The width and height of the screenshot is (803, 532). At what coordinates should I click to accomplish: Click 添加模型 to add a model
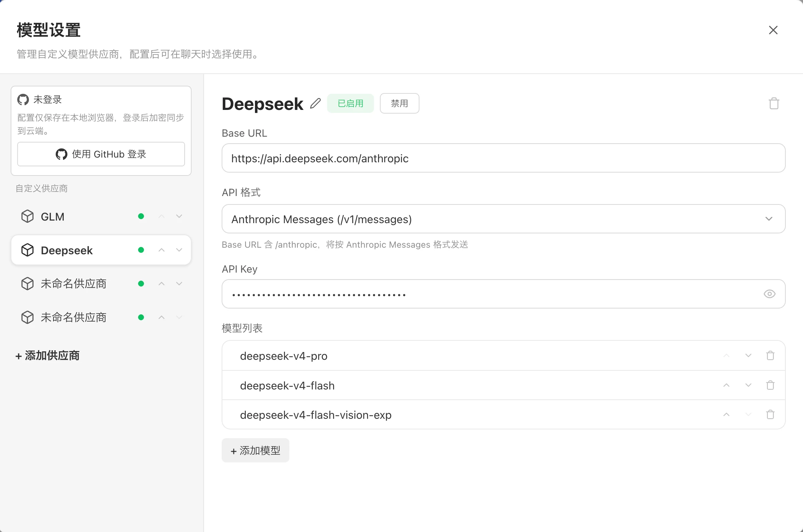coord(255,450)
